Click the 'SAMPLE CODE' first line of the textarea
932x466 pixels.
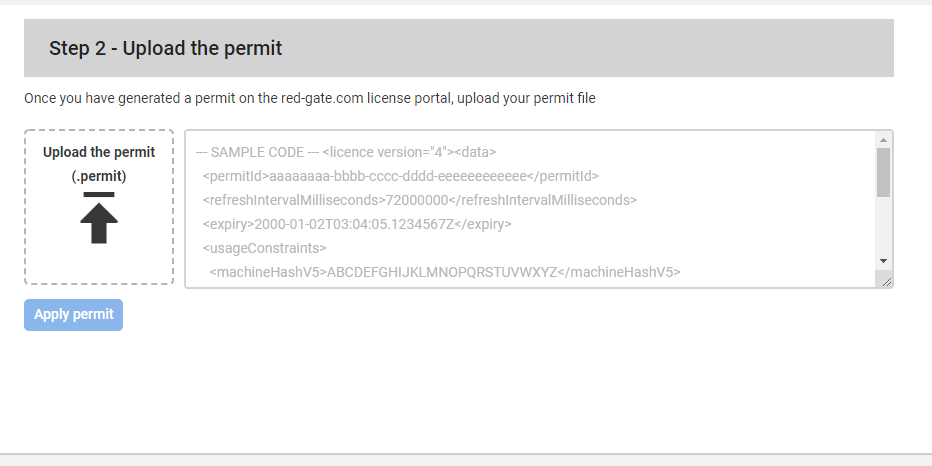(346, 152)
